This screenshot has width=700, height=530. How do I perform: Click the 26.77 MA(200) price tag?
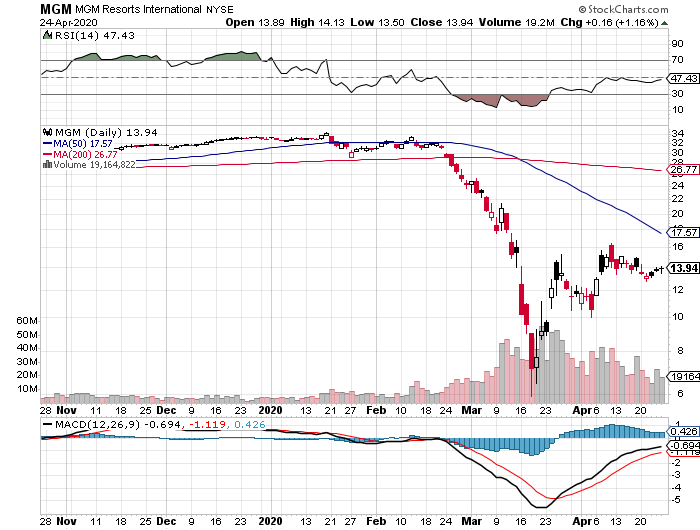tap(683, 169)
